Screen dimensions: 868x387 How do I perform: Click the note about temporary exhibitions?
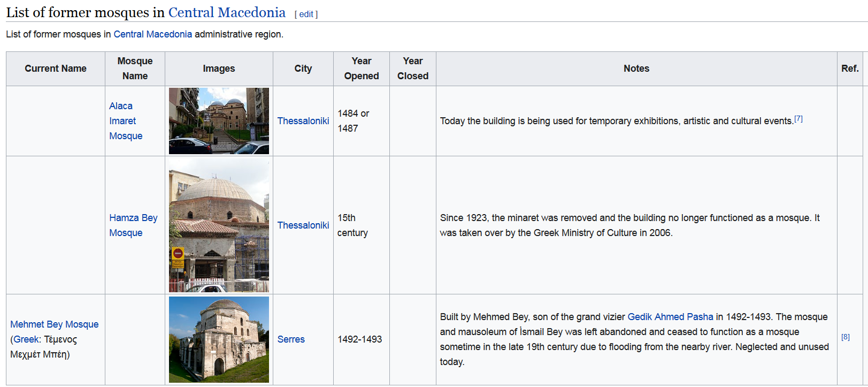pos(617,121)
